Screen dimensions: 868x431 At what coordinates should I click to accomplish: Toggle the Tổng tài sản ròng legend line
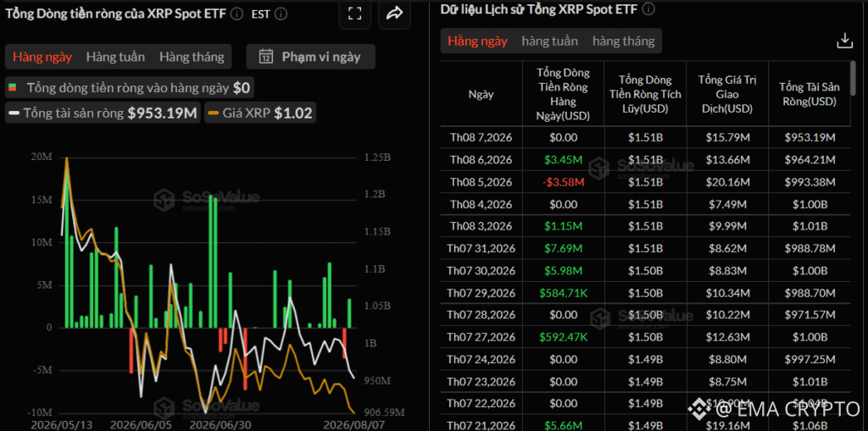(103, 113)
